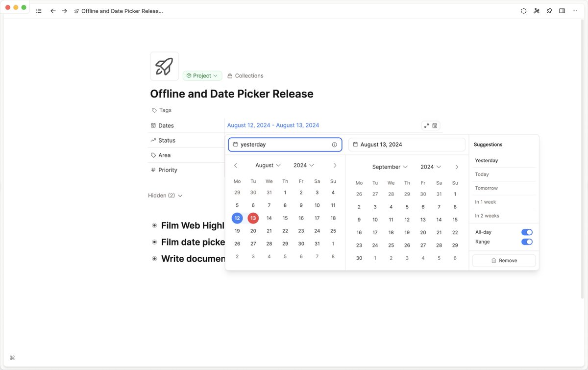Select September 30 in the calendar
This screenshot has height=370, width=588.
pyautogui.click(x=359, y=258)
